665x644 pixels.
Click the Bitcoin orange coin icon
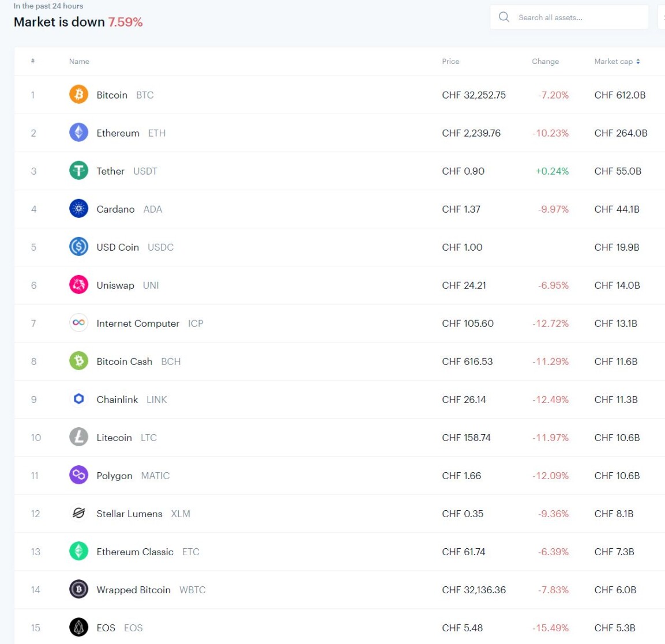tap(78, 95)
